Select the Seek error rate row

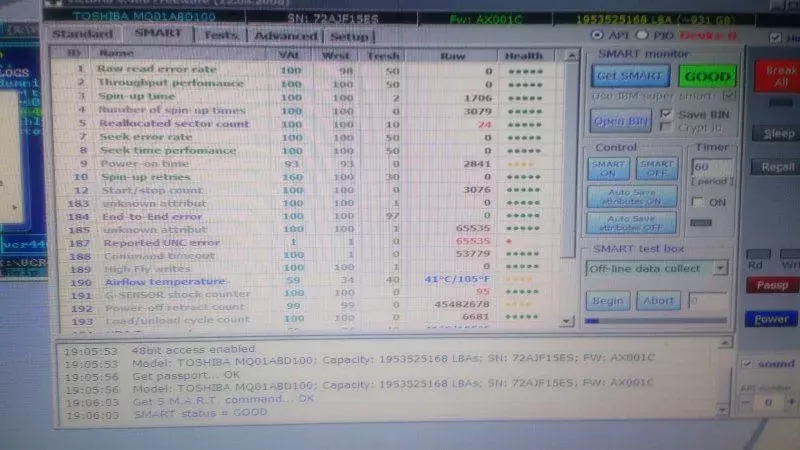(306, 137)
